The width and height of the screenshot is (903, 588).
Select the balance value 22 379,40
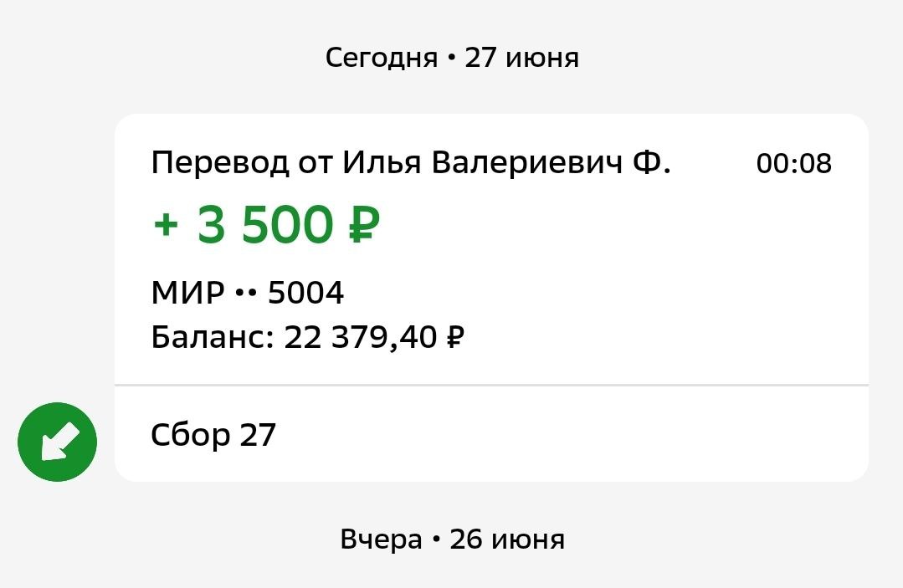click(x=361, y=337)
